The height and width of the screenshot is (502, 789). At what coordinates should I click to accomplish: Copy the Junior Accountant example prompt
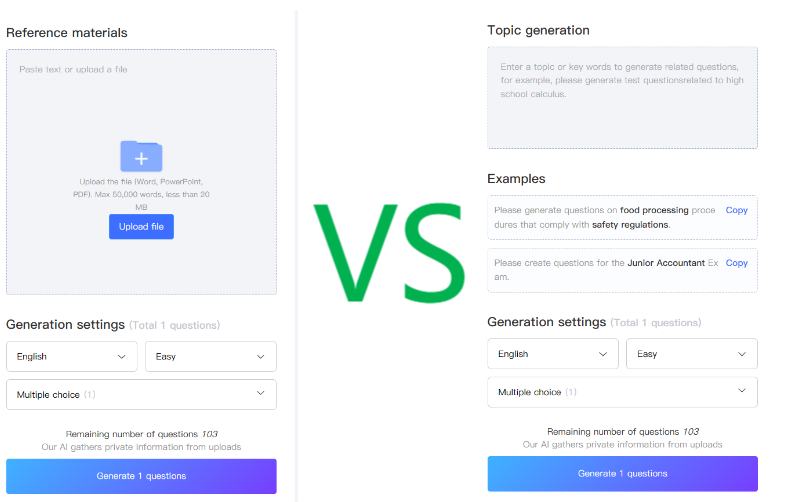[x=737, y=263]
